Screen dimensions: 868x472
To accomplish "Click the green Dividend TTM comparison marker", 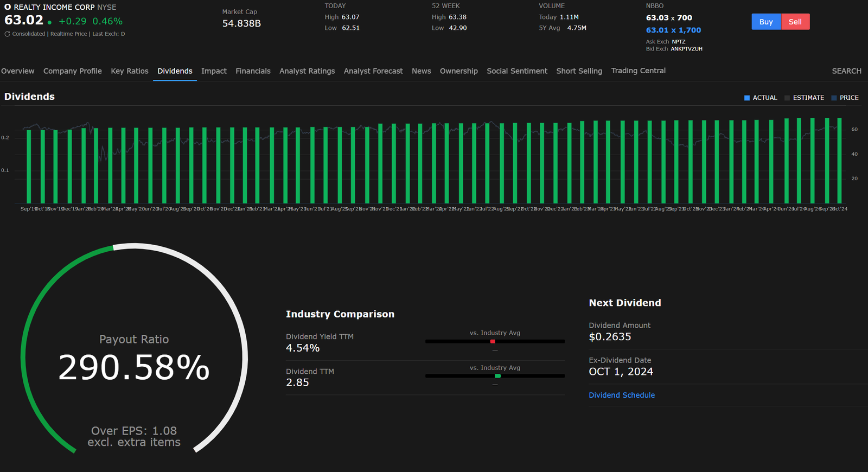I will tap(497, 376).
